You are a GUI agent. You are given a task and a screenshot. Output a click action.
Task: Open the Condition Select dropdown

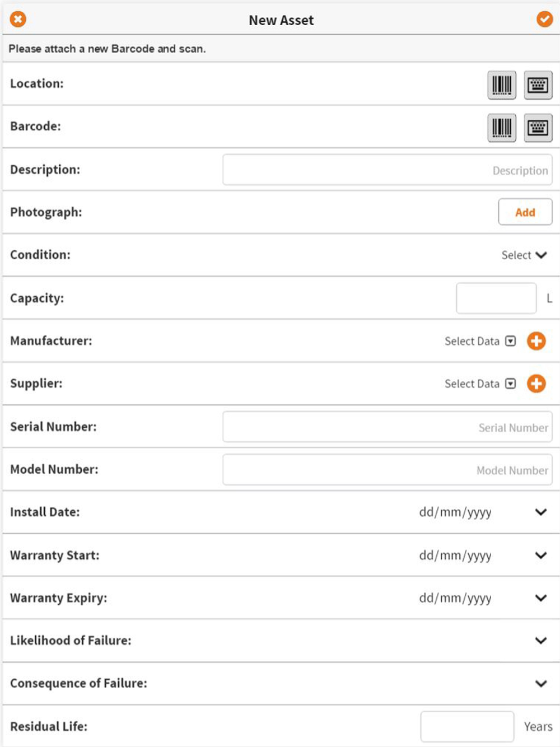[x=524, y=255]
